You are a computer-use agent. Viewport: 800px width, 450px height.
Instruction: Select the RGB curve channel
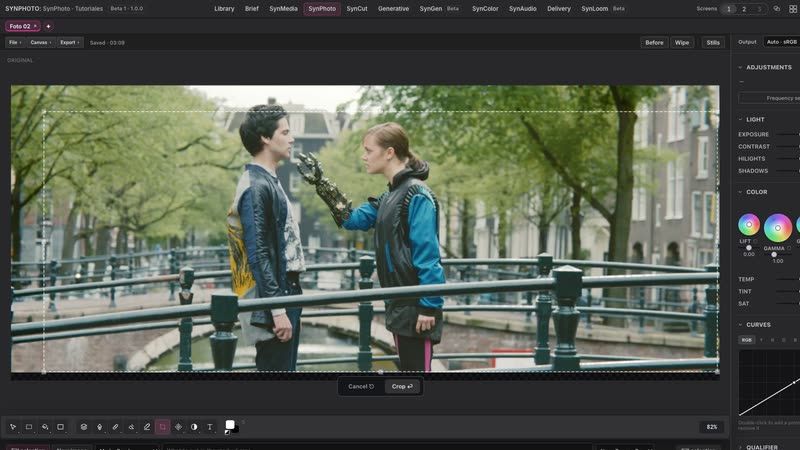point(746,340)
